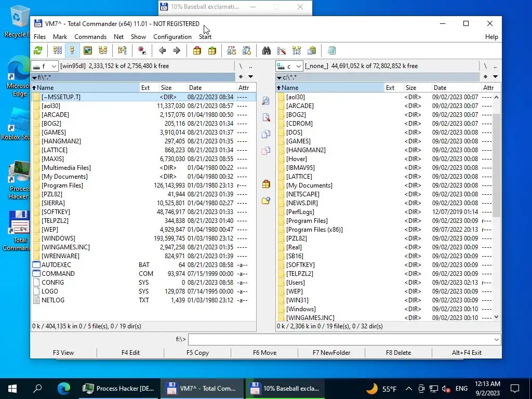
Task: Click the F8 Delete button
Action: [x=398, y=353]
